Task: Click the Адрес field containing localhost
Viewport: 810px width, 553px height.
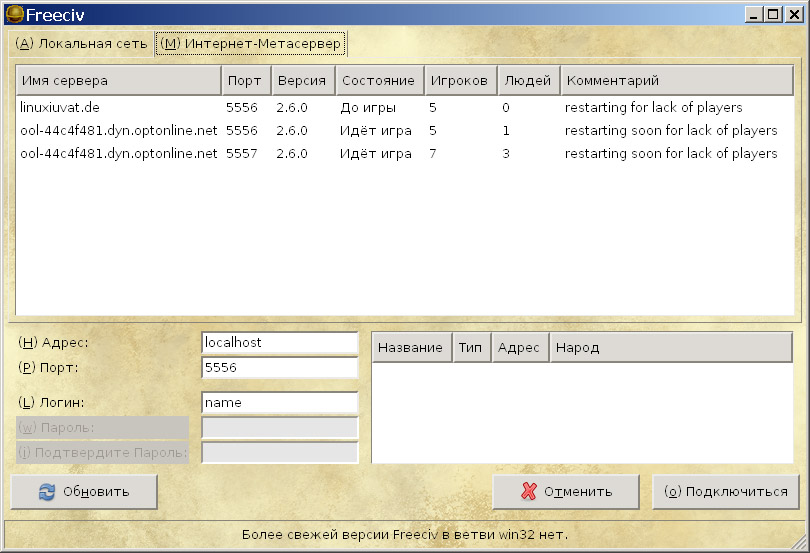Action: 279,342
